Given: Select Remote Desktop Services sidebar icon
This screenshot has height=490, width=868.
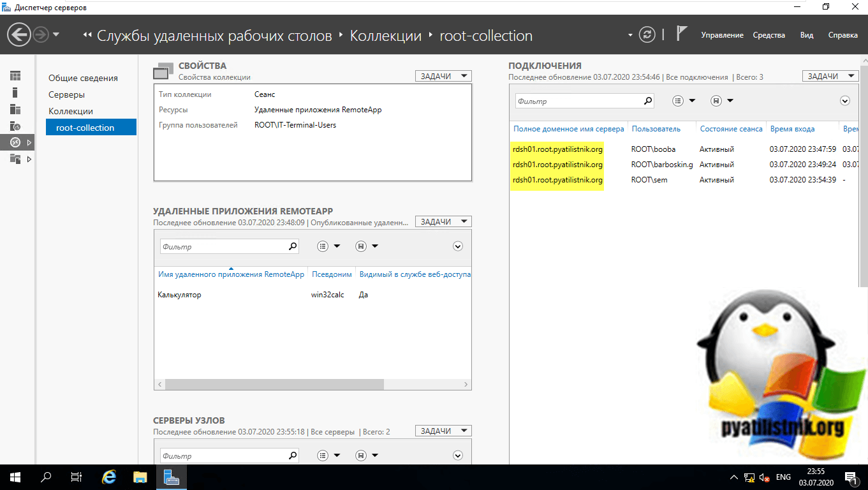Looking at the screenshot, I should (x=16, y=142).
